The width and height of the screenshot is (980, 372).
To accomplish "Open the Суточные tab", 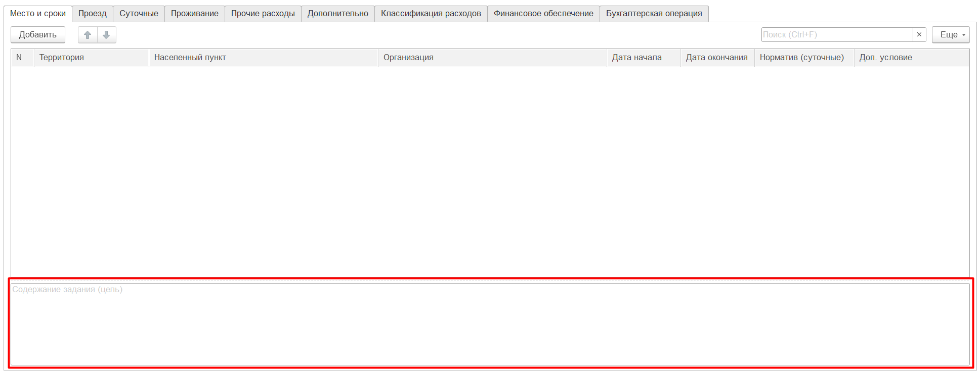I will [139, 14].
